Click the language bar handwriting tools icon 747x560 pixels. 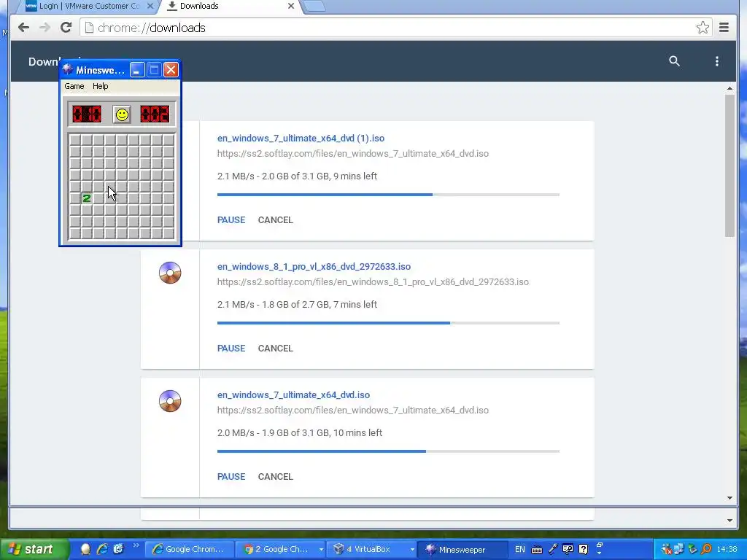tap(568, 549)
